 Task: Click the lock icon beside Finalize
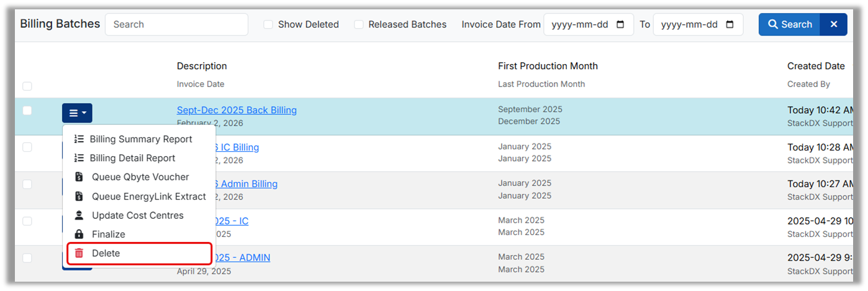tap(79, 234)
